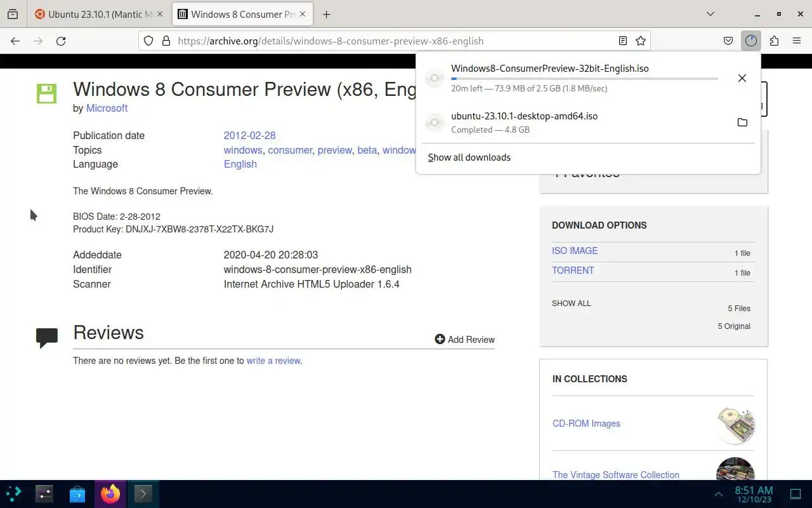Click the Vintage Software Collection thumbnail

pyautogui.click(x=735, y=469)
